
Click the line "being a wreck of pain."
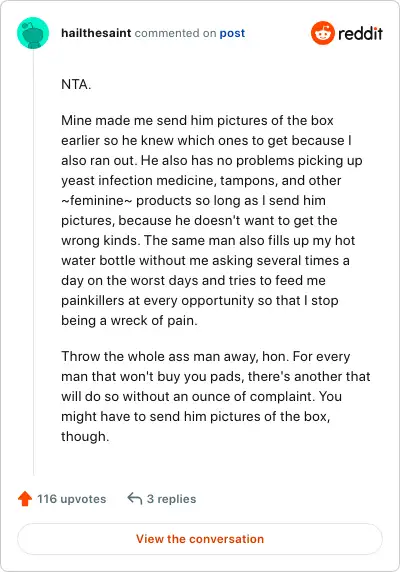coord(129,321)
